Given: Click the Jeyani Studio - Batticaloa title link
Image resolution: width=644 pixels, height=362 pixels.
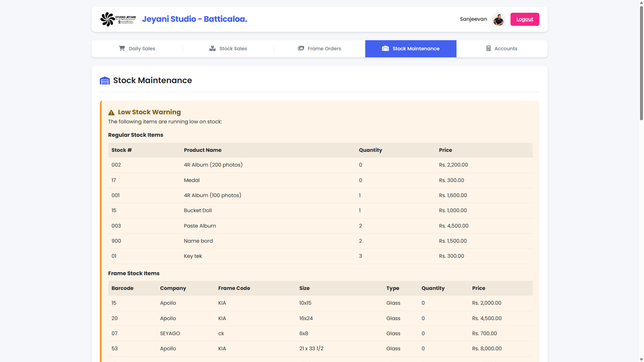Looking at the screenshot, I should coord(195,19).
